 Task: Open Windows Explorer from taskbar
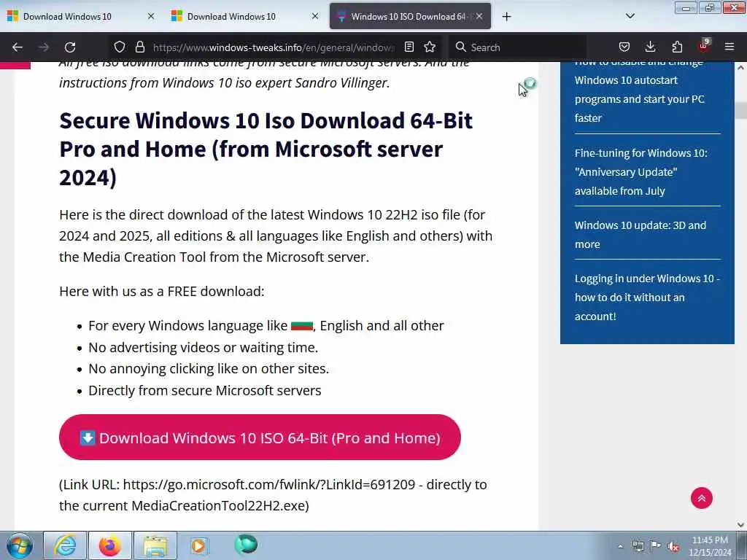[x=155, y=545]
